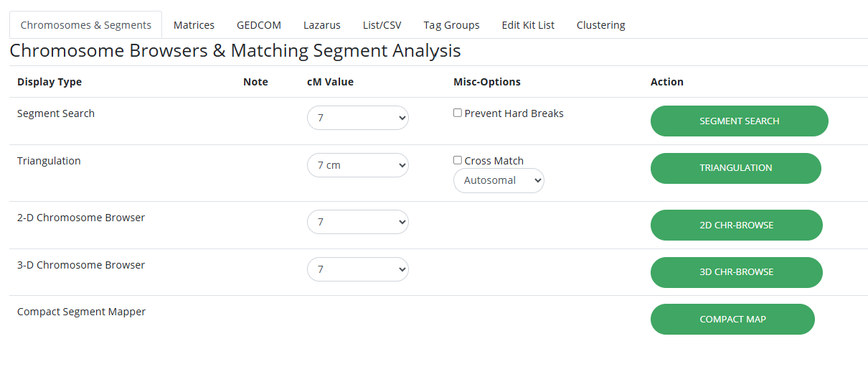Image resolution: width=868 pixels, height=372 pixels.
Task: Click the SEGMENT SEARCH button
Action: [x=740, y=121]
